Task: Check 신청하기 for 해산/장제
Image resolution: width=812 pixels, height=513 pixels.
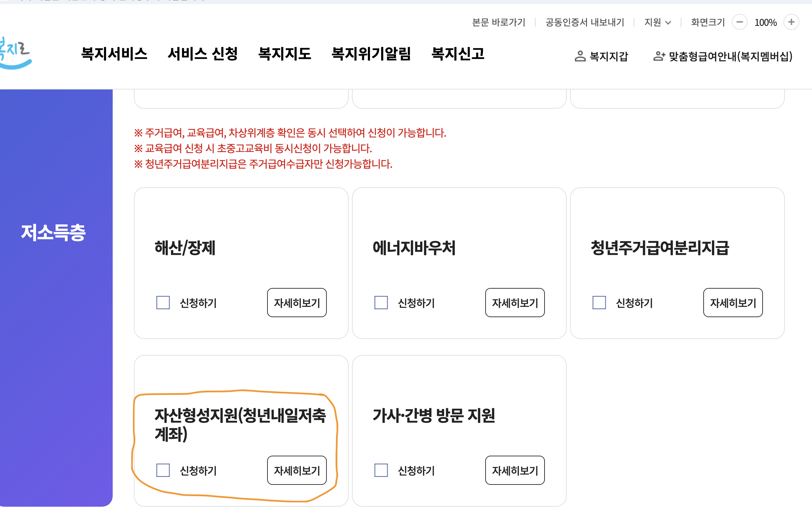Action: pos(163,303)
